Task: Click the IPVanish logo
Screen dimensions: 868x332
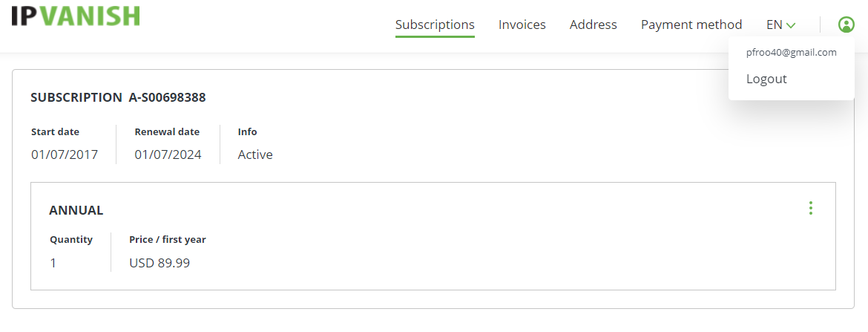Action: pyautogui.click(x=75, y=16)
